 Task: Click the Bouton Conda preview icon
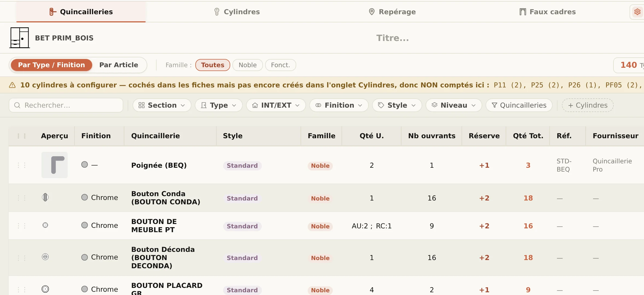45,197
